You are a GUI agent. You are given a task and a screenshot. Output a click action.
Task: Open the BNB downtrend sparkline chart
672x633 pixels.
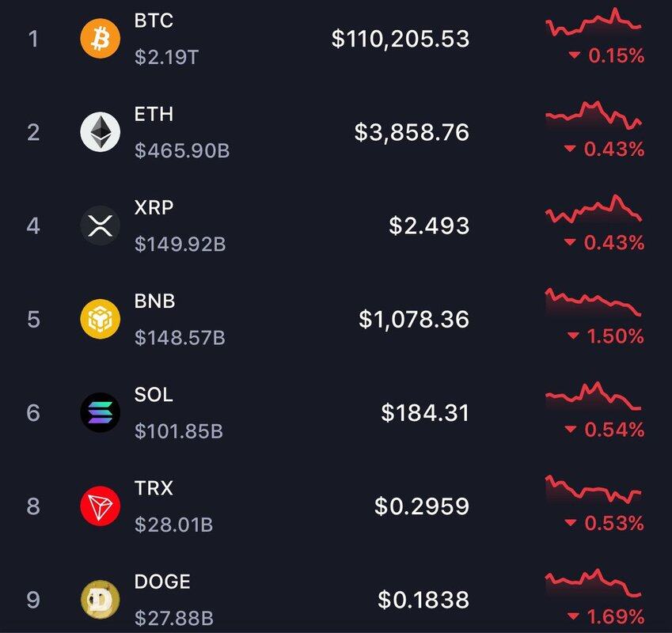(x=594, y=302)
